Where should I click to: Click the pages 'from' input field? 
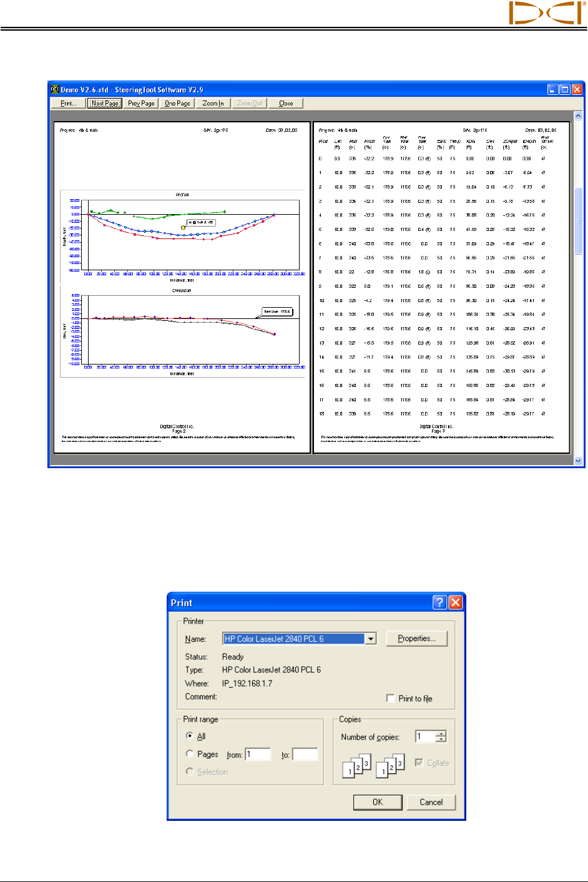coord(258,755)
